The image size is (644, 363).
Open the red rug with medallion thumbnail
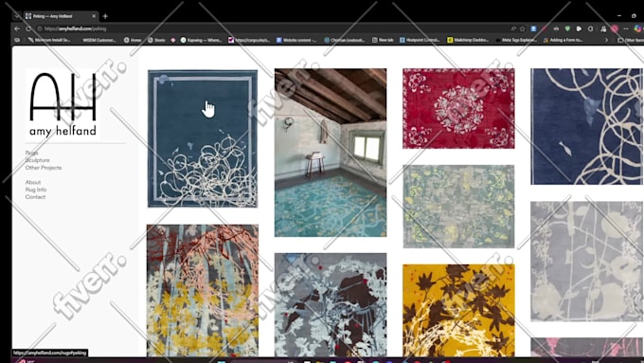click(x=458, y=109)
